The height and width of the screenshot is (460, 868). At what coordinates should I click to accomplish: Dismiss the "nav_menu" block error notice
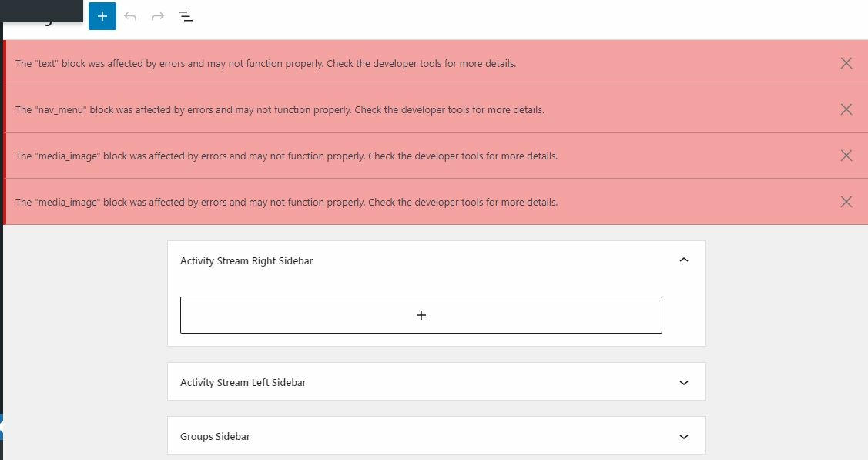click(846, 109)
